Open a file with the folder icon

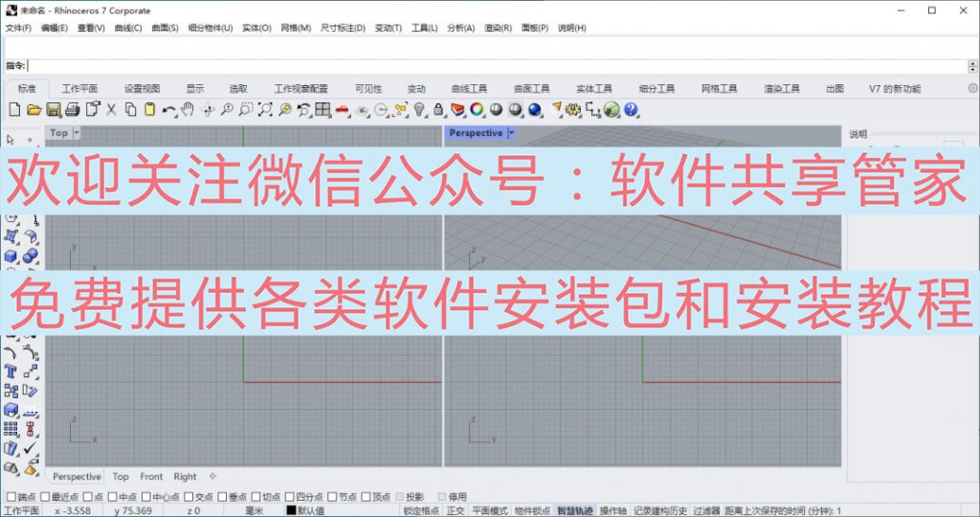[33, 110]
